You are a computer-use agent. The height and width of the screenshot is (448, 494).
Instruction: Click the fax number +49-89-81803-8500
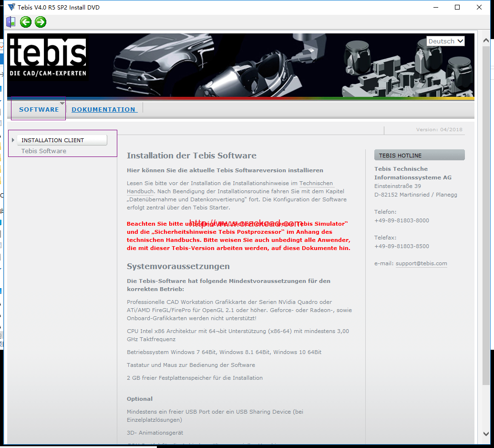pos(401,246)
